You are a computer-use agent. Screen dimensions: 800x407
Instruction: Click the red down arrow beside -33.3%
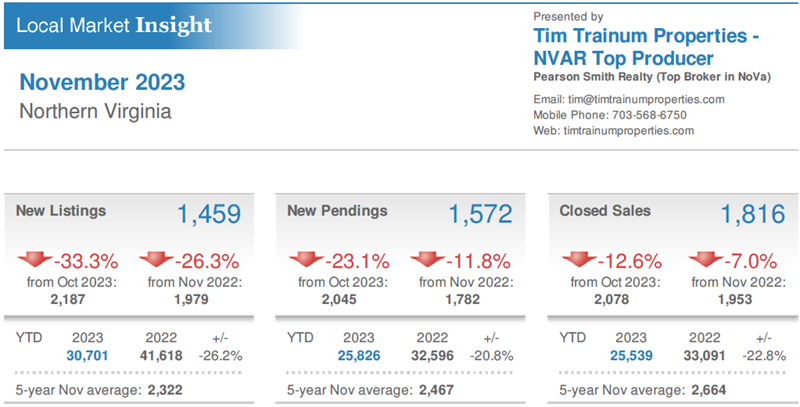click(x=33, y=261)
